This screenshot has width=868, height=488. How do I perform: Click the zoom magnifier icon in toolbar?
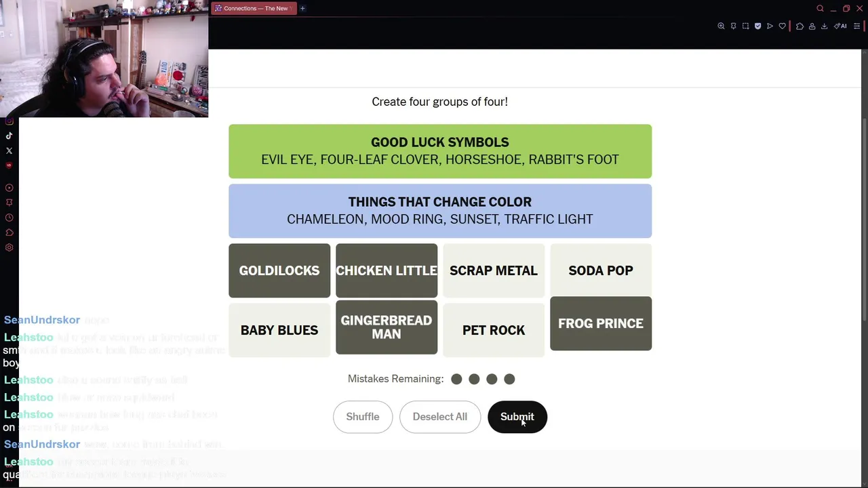721,26
